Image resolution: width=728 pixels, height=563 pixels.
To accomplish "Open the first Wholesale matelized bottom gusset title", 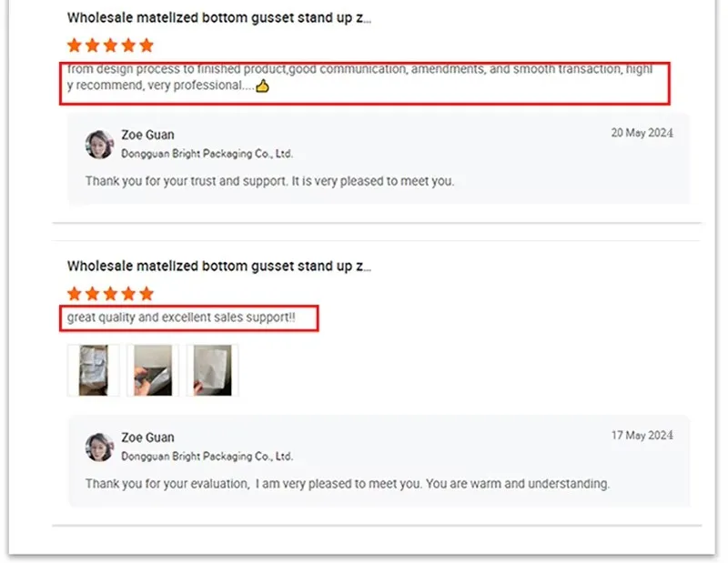I will click(219, 18).
